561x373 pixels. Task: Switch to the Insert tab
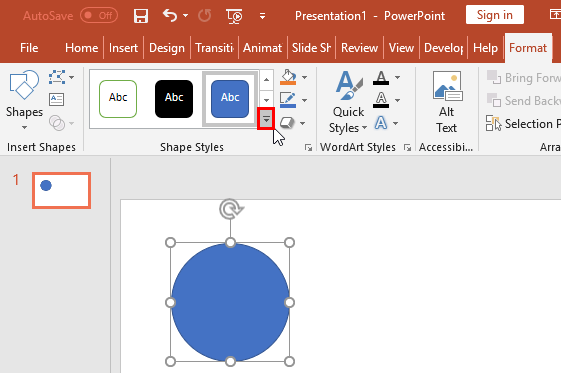[x=123, y=48]
